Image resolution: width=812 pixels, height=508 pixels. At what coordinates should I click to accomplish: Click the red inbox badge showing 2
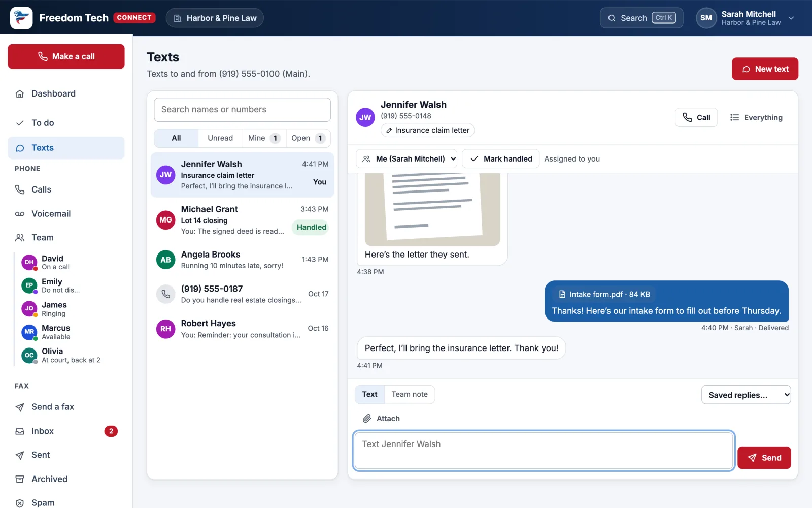coord(111,431)
